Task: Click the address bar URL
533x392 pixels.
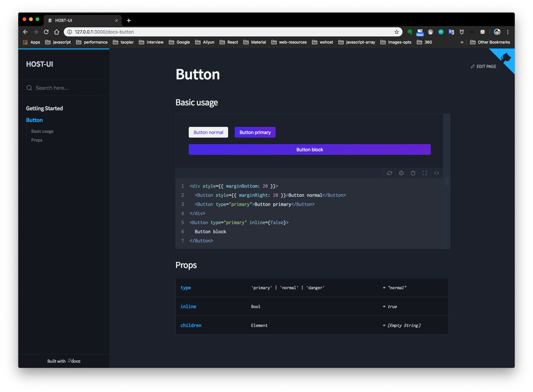Action: click(x=104, y=32)
